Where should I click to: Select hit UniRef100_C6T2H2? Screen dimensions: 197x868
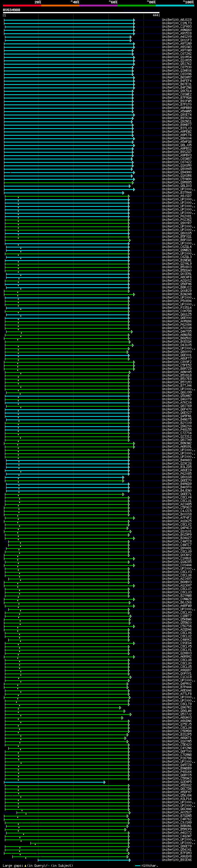(177, 54)
